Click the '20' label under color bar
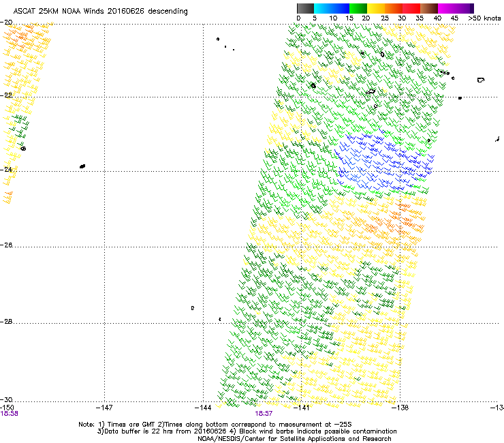 [x=366, y=18]
